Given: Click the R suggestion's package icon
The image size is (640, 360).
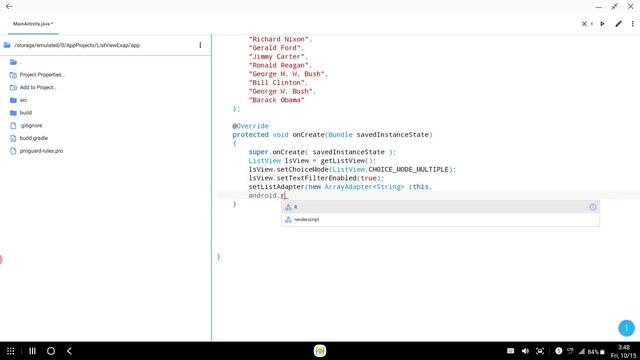Looking at the screenshot, I should pyautogui.click(x=288, y=207).
